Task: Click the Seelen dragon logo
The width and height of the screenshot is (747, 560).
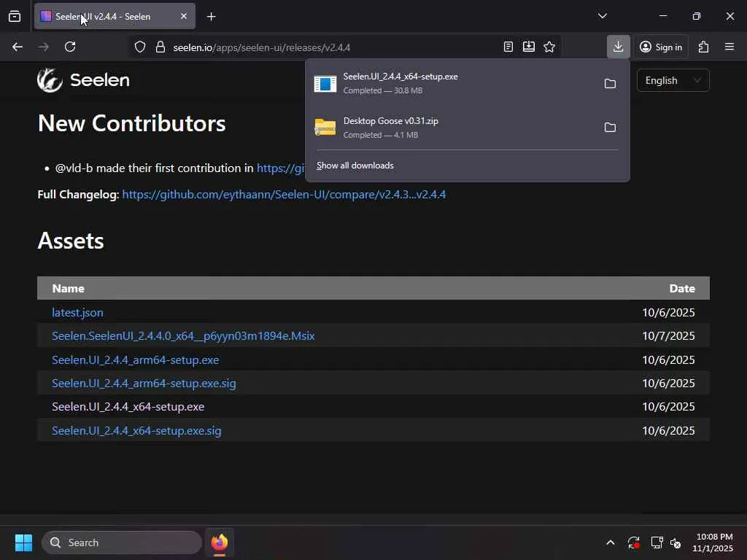Action: point(50,80)
